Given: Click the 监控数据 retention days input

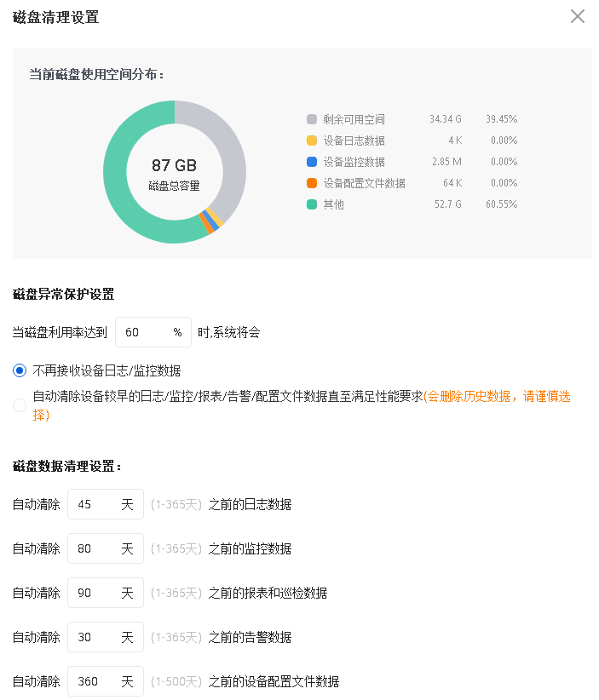Looking at the screenshot, I should coord(95,548).
